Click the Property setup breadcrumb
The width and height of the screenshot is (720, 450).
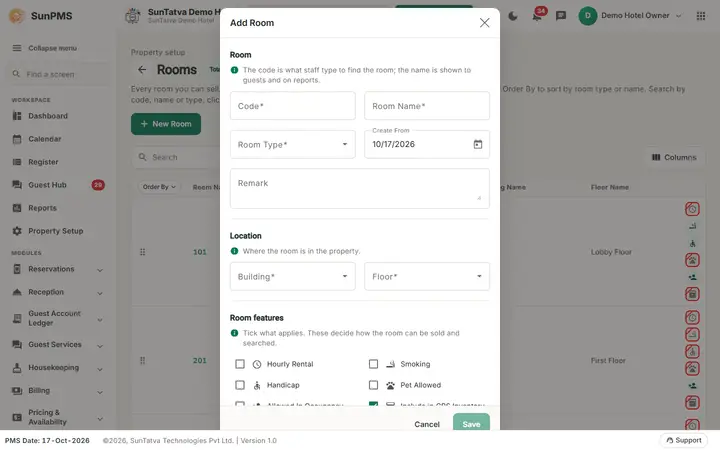(158, 52)
